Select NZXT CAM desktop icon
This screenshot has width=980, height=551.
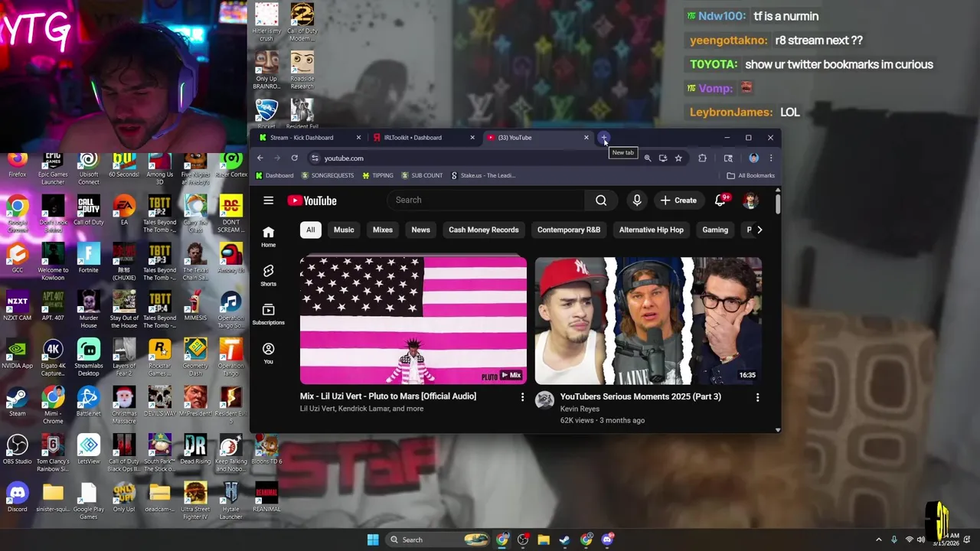point(17,306)
